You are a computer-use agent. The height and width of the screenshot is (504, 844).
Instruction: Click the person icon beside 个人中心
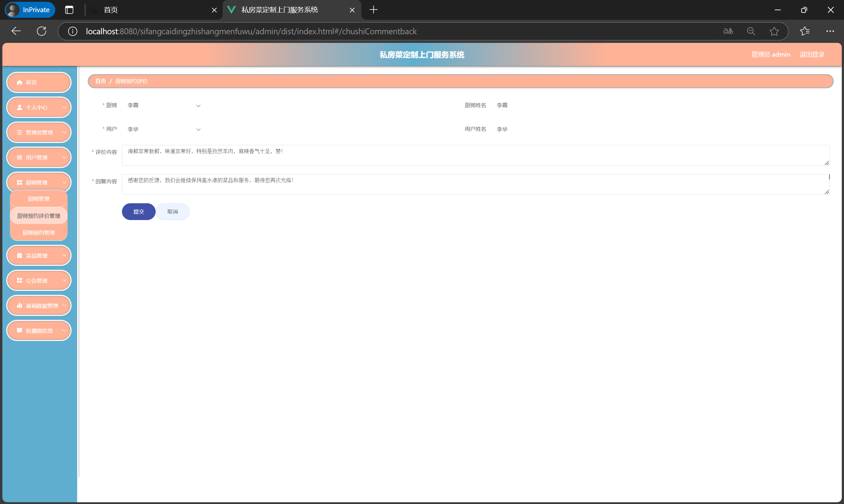coord(19,107)
